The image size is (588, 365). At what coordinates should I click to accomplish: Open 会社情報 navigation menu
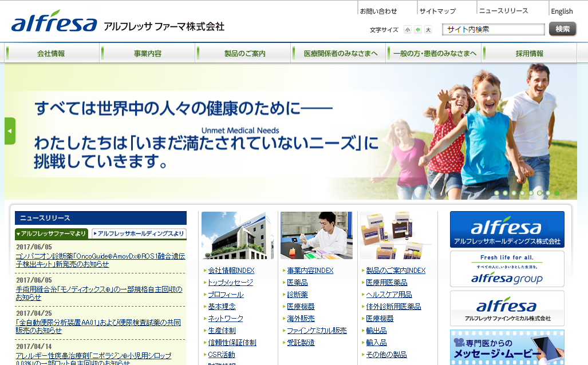point(51,53)
